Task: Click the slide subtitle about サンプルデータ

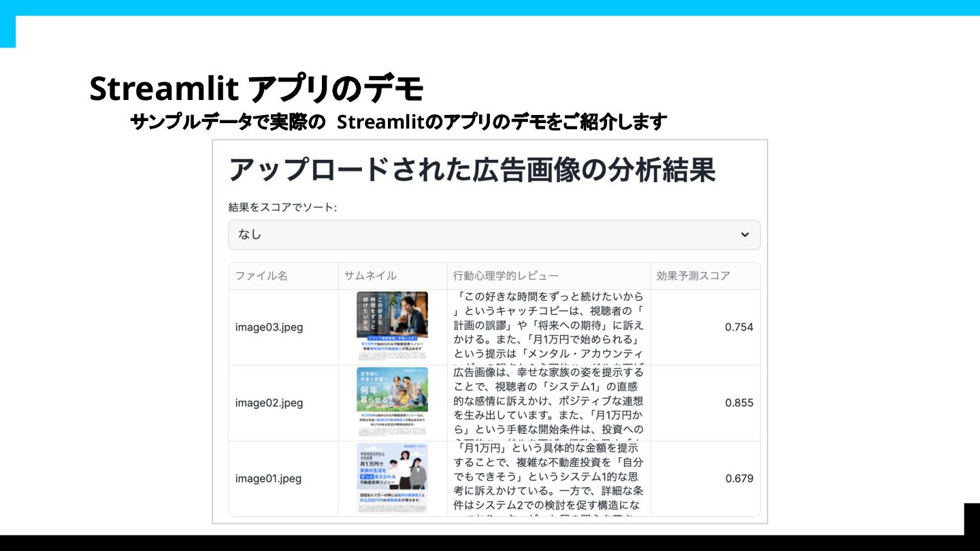Action: (398, 122)
